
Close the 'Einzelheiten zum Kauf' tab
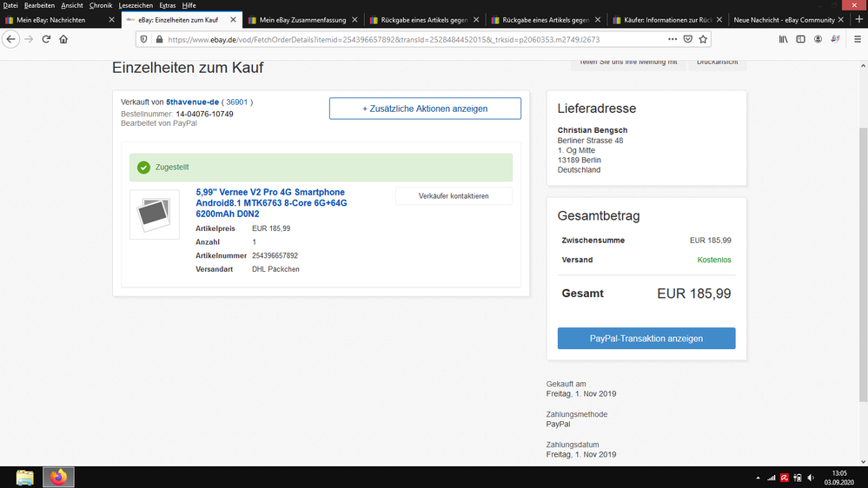233,19
